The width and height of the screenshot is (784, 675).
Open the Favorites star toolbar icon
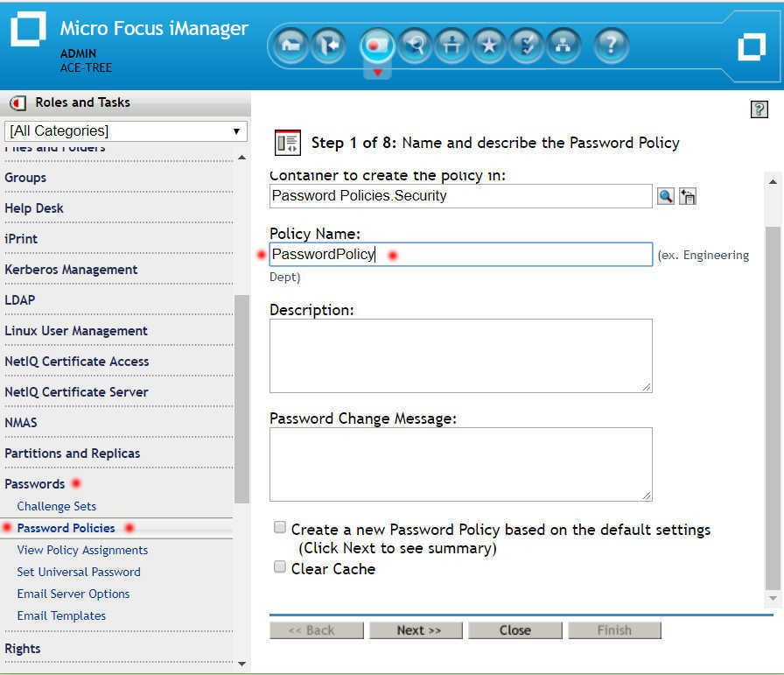(x=488, y=46)
